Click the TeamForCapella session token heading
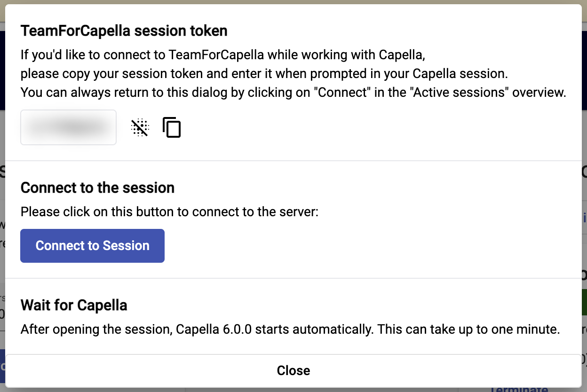The image size is (587, 392). point(124,31)
